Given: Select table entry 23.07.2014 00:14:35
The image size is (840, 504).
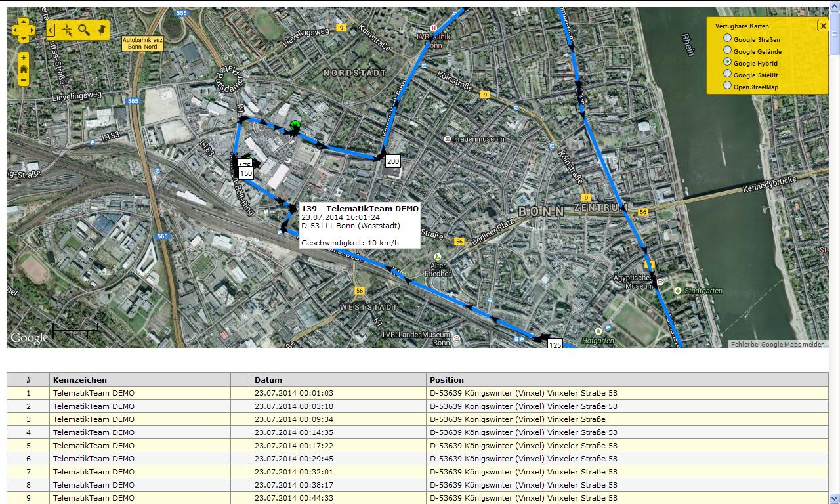Looking at the screenshot, I should [x=294, y=432].
